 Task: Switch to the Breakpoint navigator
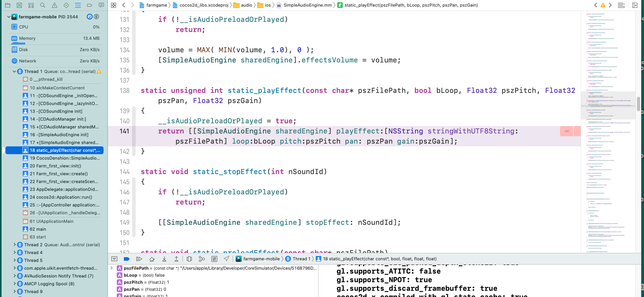(89, 5)
